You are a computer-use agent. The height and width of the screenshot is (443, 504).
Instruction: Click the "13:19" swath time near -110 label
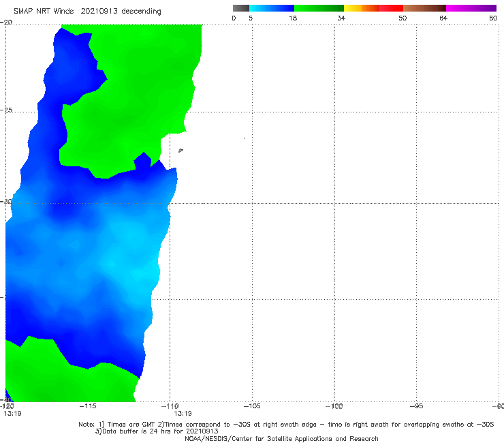[x=183, y=413]
